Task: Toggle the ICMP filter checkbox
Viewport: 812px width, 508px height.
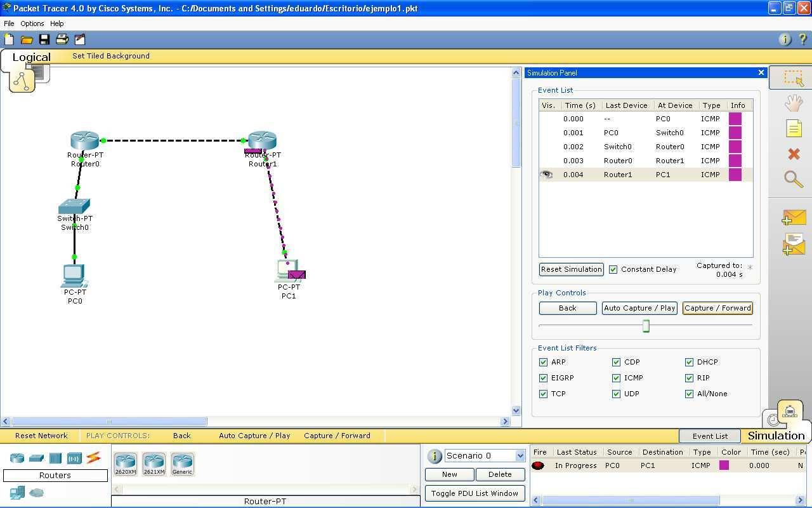Action: 616,378
